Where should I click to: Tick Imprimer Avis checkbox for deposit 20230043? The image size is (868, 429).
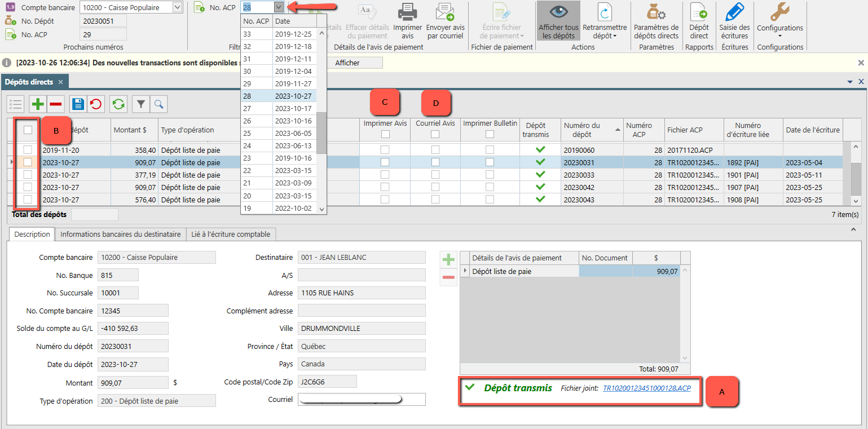[385, 200]
